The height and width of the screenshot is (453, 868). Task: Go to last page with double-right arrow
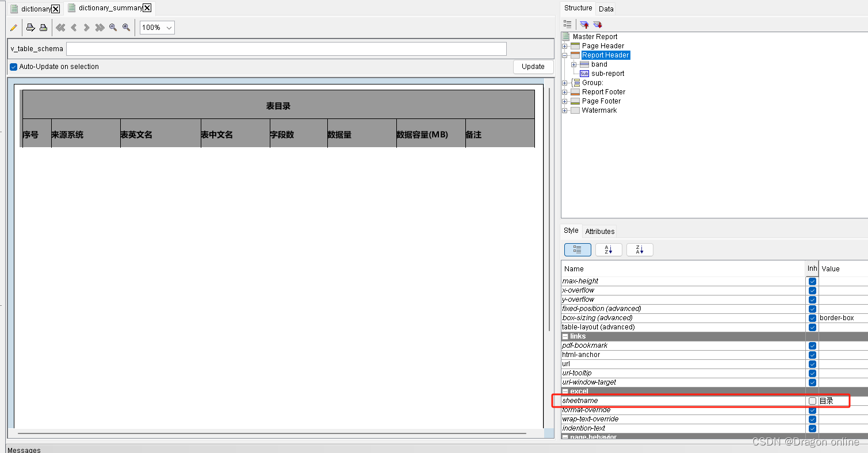click(x=100, y=28)
